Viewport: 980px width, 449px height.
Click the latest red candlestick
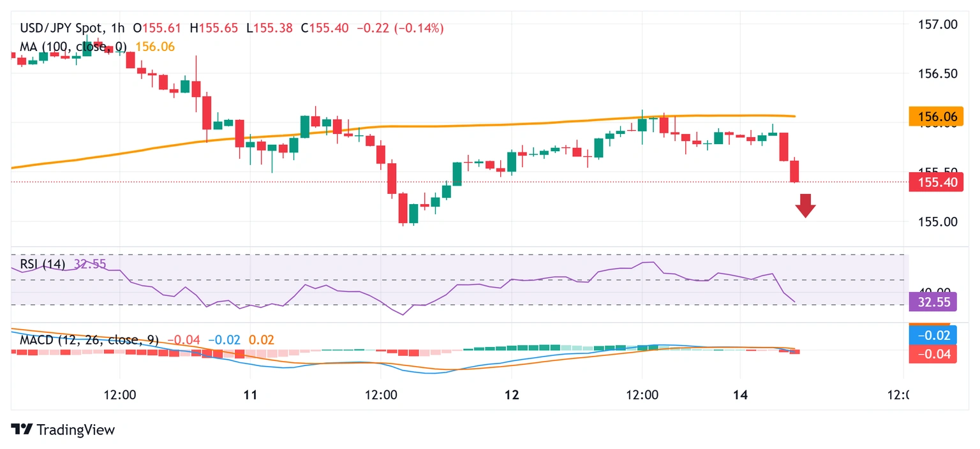point(794,171)
